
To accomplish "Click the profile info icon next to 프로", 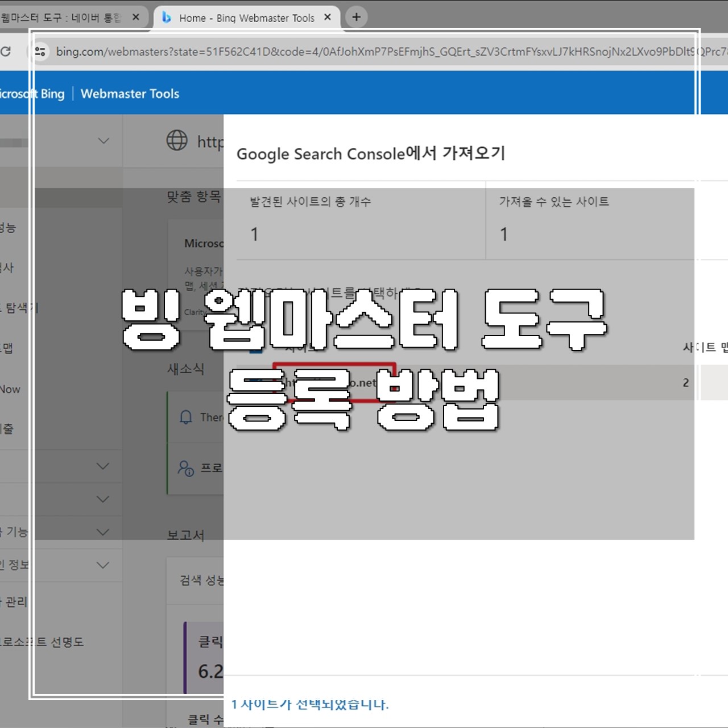I will click(x=186, y=468).
